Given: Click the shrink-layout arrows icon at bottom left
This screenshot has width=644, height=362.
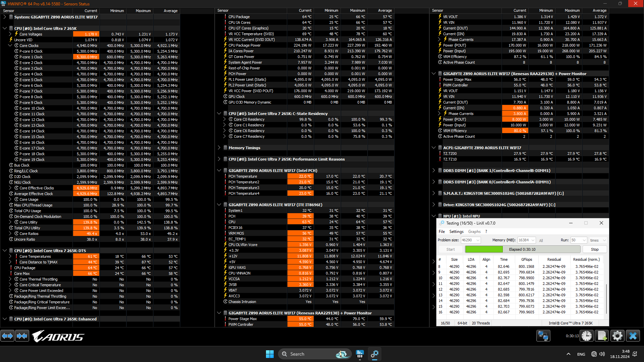Looking at the screenshot, I should click(x=22, y=336).
